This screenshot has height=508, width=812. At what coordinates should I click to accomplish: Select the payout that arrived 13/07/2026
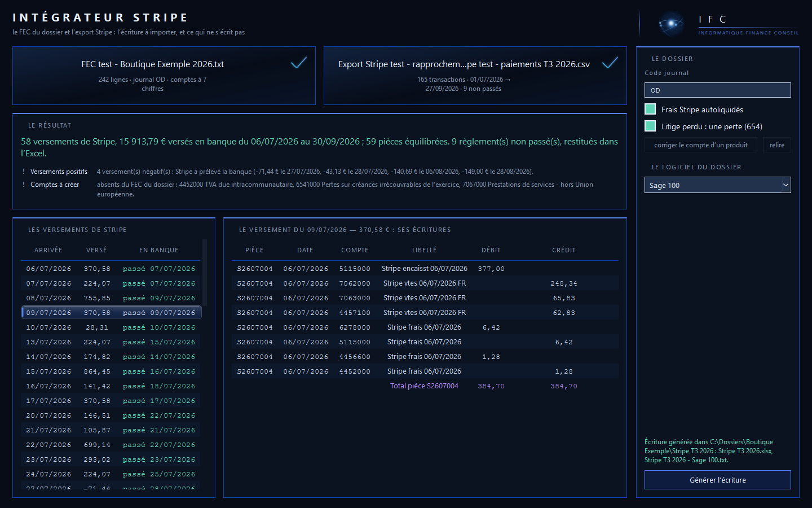111,342
